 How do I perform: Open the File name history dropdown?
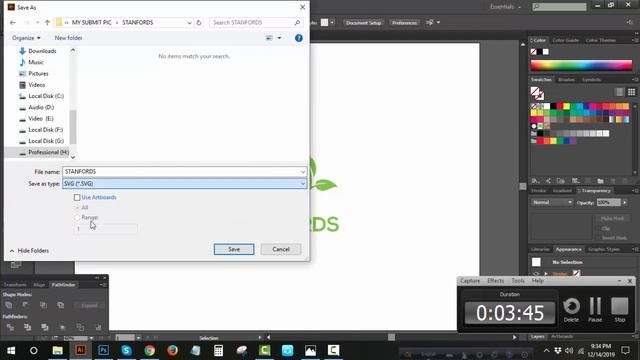click(303, 172)
